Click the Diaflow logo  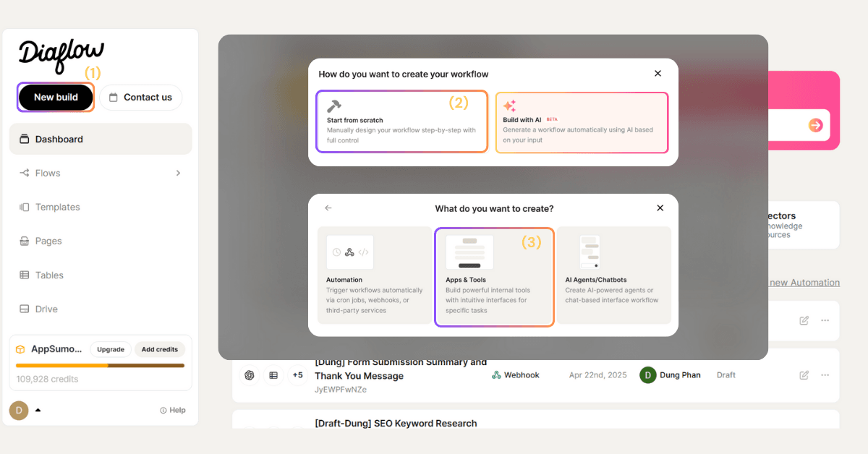tap(61, 55)
